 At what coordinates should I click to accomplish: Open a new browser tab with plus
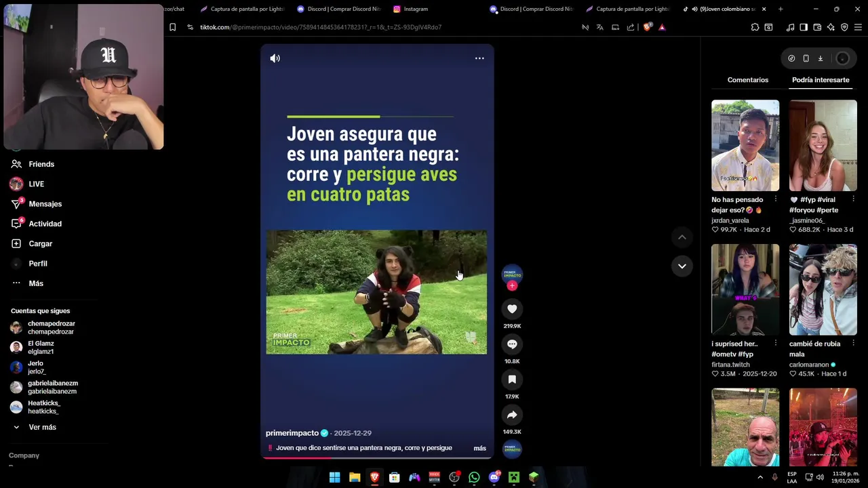tap(781, 9)
